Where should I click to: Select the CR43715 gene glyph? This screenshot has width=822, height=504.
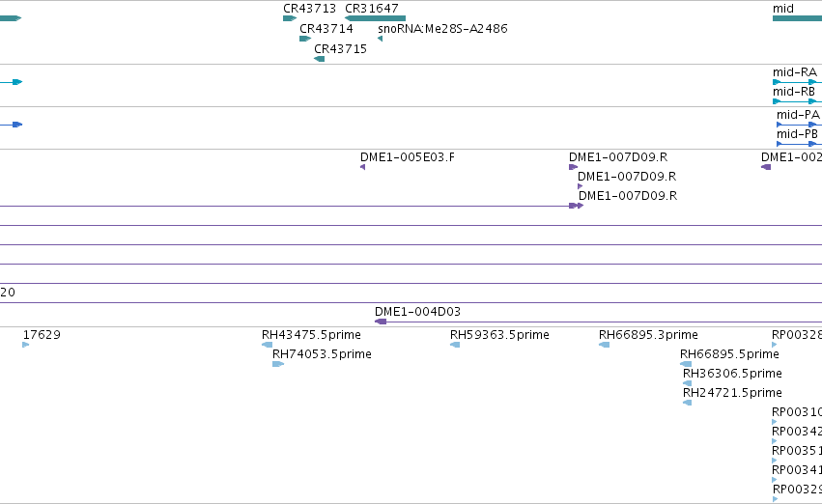[x=320, y=59]
